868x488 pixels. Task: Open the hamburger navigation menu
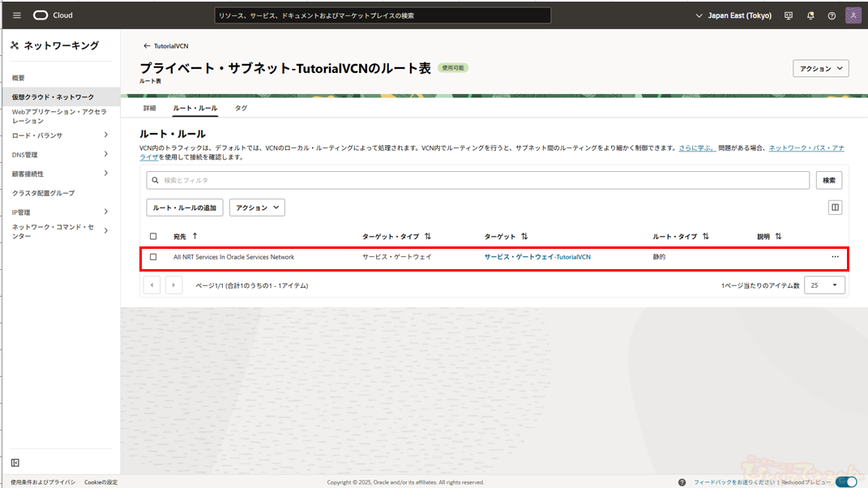pos(17,15)
